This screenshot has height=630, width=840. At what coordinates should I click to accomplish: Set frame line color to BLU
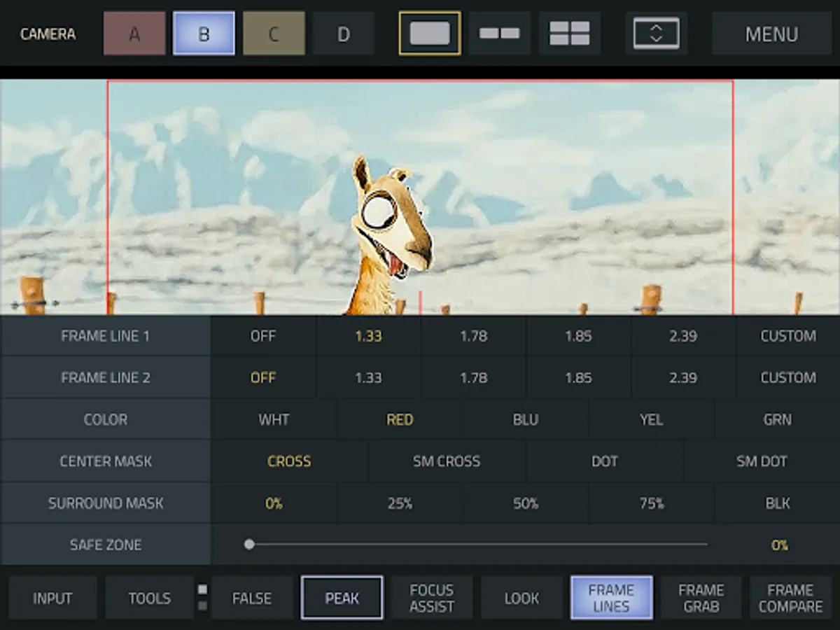tap(526, 419)
